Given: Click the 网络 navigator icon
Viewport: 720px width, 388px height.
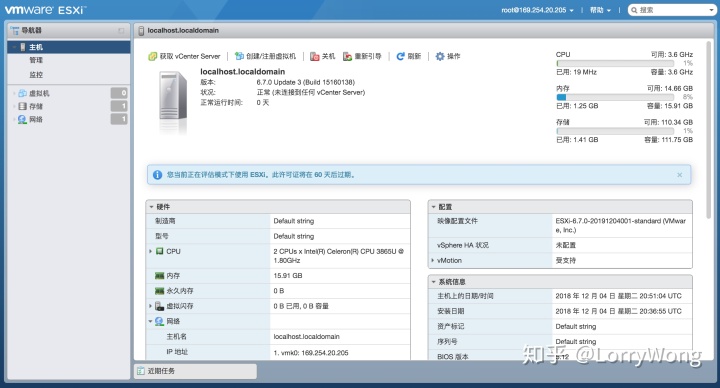Looking at the screenshot, I should point(22,119).
